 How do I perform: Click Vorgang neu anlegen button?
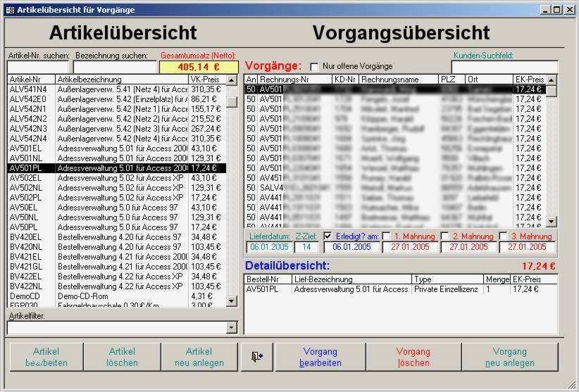(x=510, y=357)
